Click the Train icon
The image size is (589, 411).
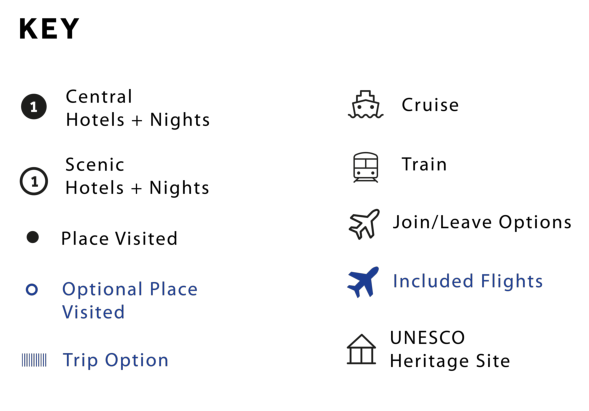coord(365,167)
